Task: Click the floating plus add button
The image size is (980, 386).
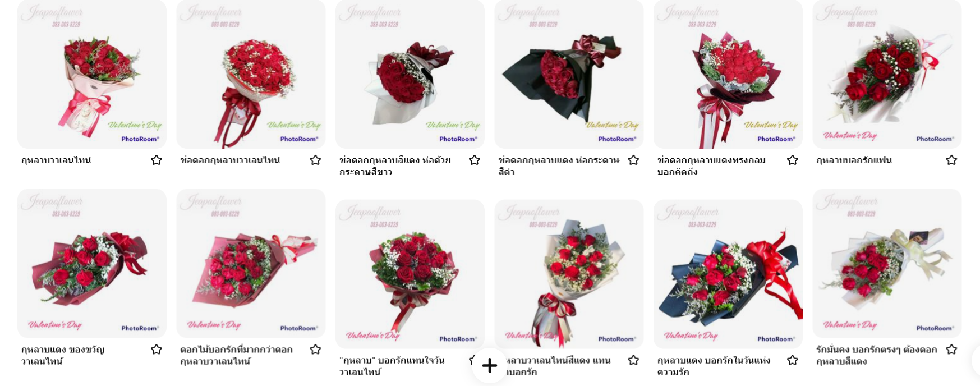Action: (490, 366)
